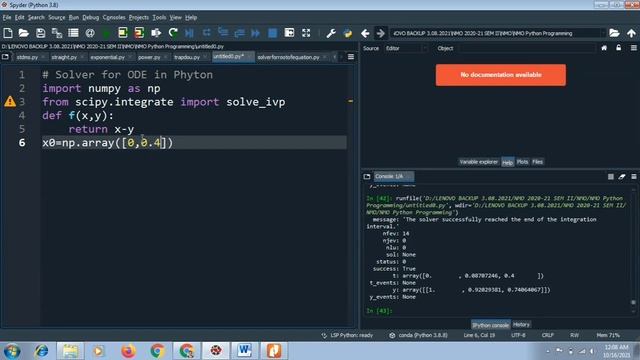This screenshot has width=640, height=360.
Task: Run file with the green play button
Action: point(106,33)
